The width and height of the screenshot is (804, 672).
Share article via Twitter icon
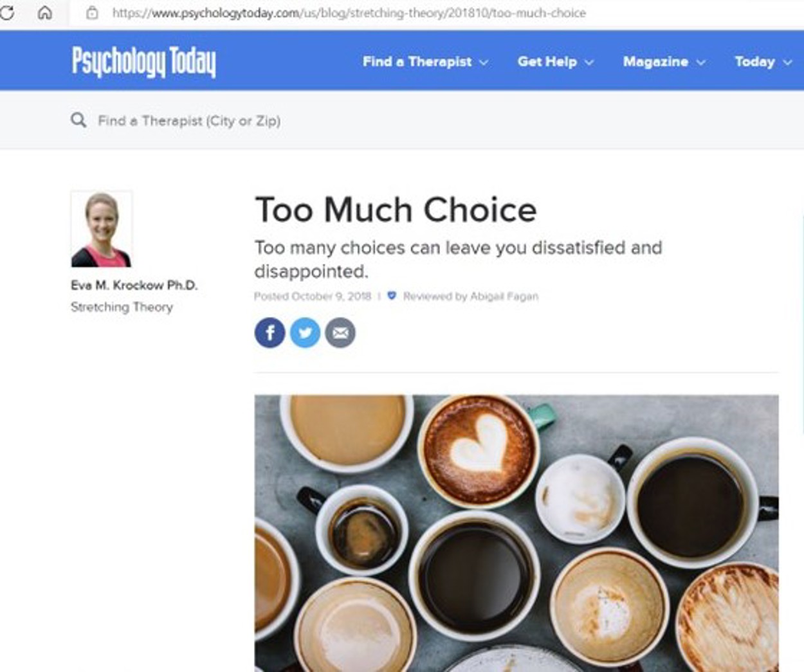(305, 332)
